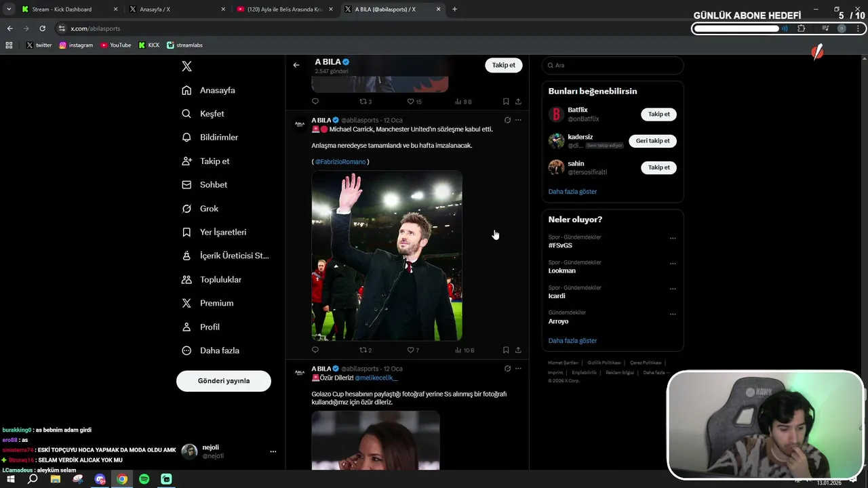Open Grok from the sidebar
Viewport: 868px width, 488px height.
coord(200,209)
